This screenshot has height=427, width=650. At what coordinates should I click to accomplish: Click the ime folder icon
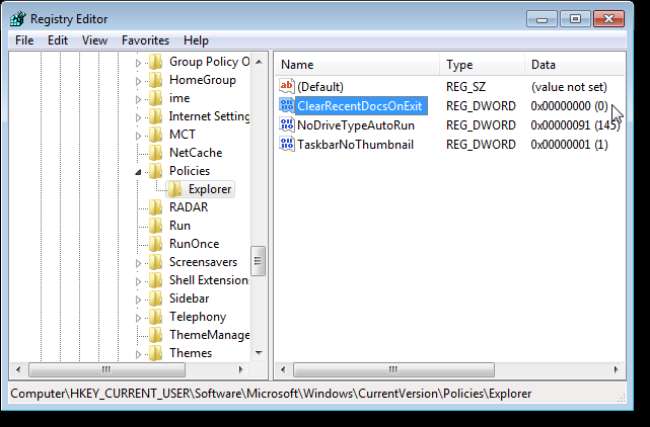point(155,98)
